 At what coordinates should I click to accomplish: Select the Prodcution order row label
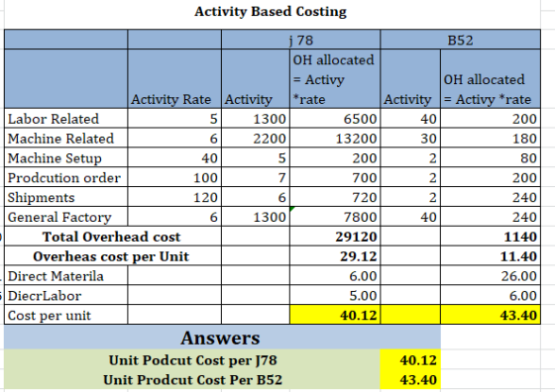click(x=65, y=177)
